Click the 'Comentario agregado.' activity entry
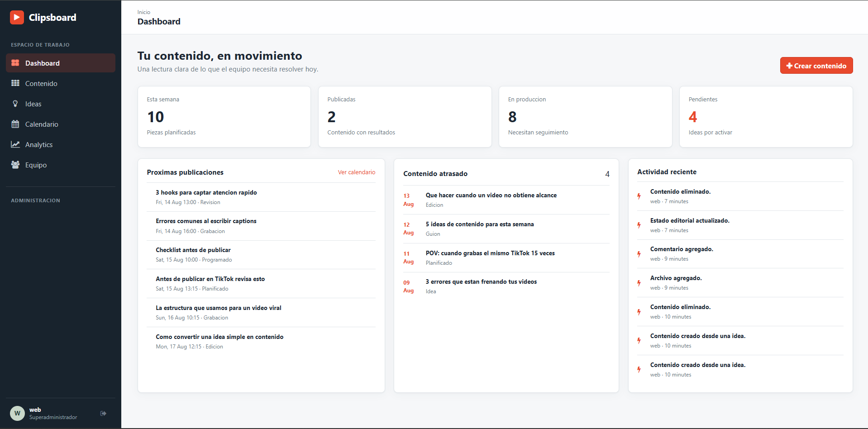This screenshot has width=868, height=429. click(x=740, y=254)
